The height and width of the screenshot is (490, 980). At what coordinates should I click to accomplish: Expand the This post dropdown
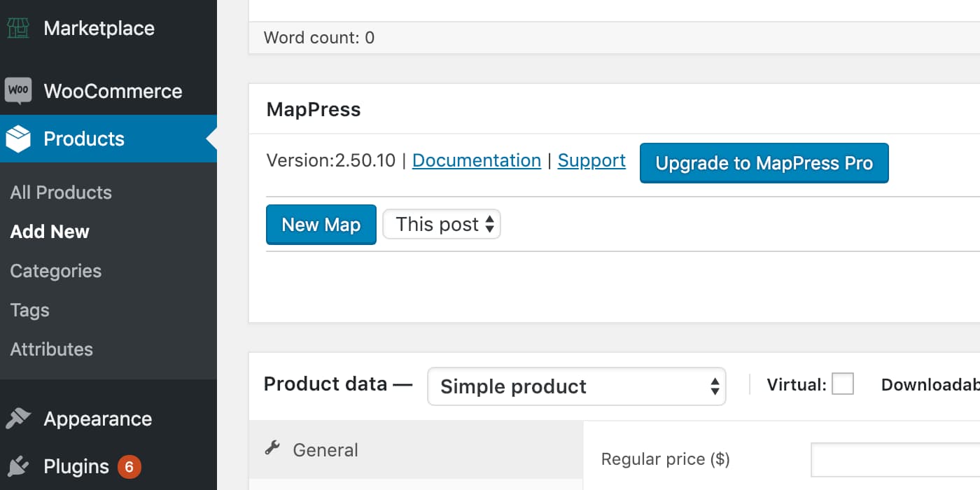(x=442, y=225)
